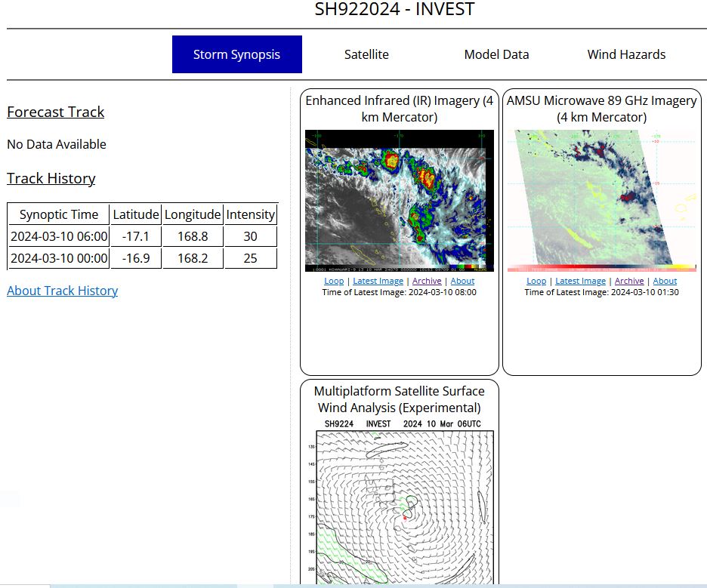
Task: Open Archive link under Enhanced Infrared imagery
Action: point(427,281)
